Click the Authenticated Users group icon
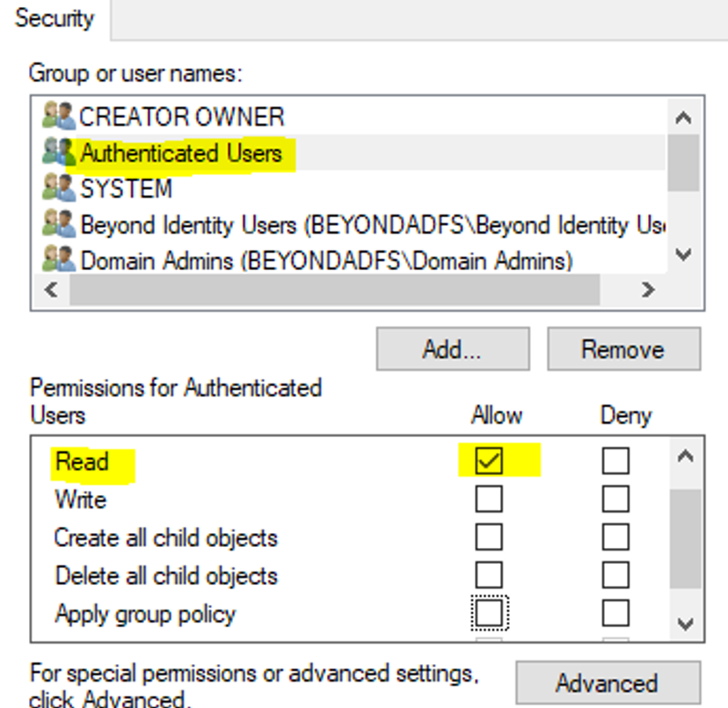This screenshot has height=708, width=728. pos(59,153)
